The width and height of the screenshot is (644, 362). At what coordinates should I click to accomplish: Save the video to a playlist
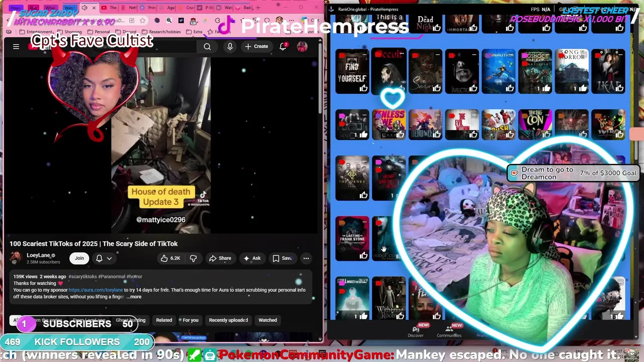coord(282,258)
